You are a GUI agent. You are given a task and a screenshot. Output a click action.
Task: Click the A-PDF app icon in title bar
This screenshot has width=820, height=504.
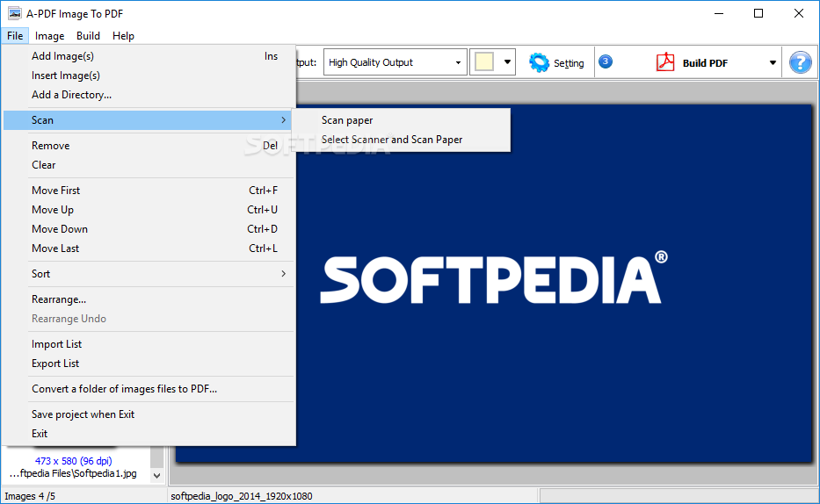pyautogui.click(x=15, y=13)
